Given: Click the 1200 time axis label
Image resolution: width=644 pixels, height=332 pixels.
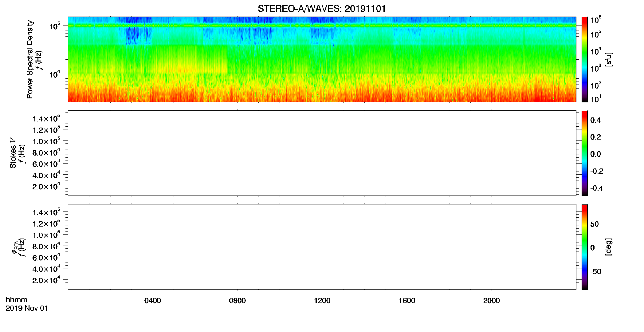Looking at the screenshot, I should pyautogui.click(x=322, y=301).
